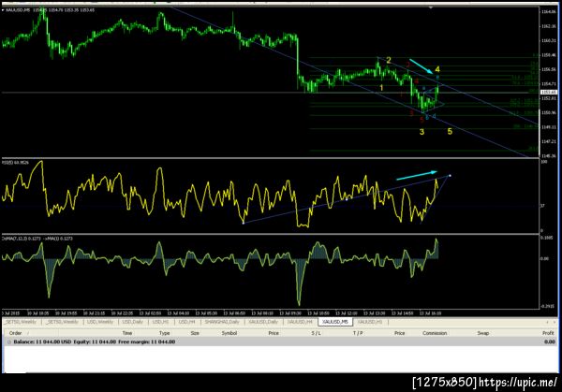Select the Balance and Equity summary row
This screenshot has height=392, width=562.
coord(281,341)
